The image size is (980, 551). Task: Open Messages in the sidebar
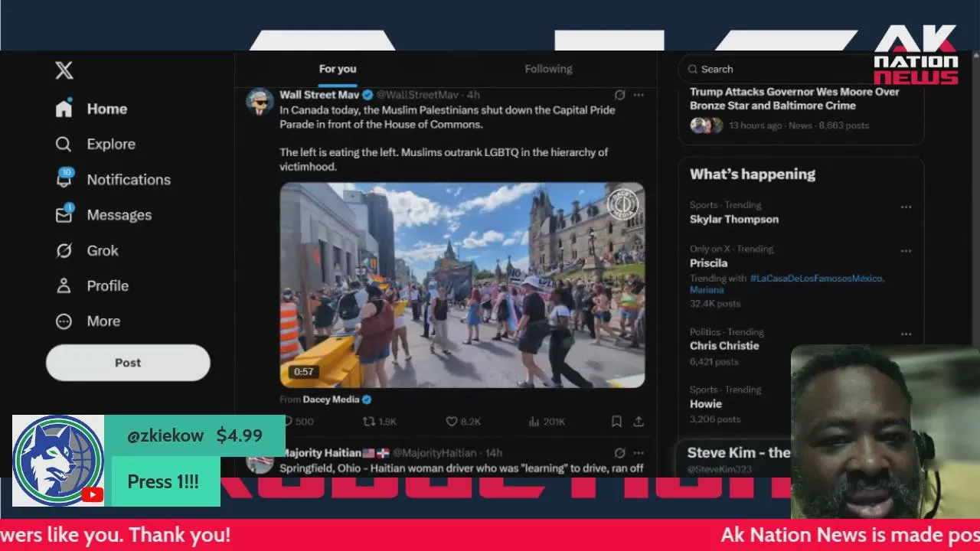103,215
